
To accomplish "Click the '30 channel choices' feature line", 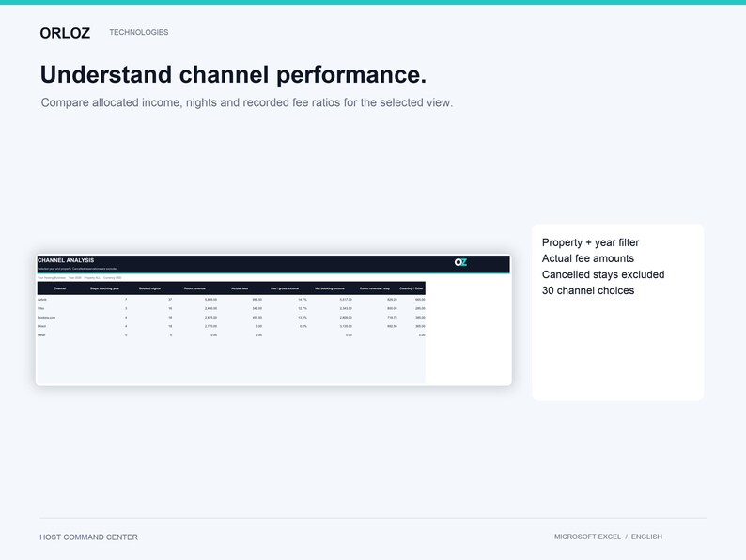I will [587, 290].
